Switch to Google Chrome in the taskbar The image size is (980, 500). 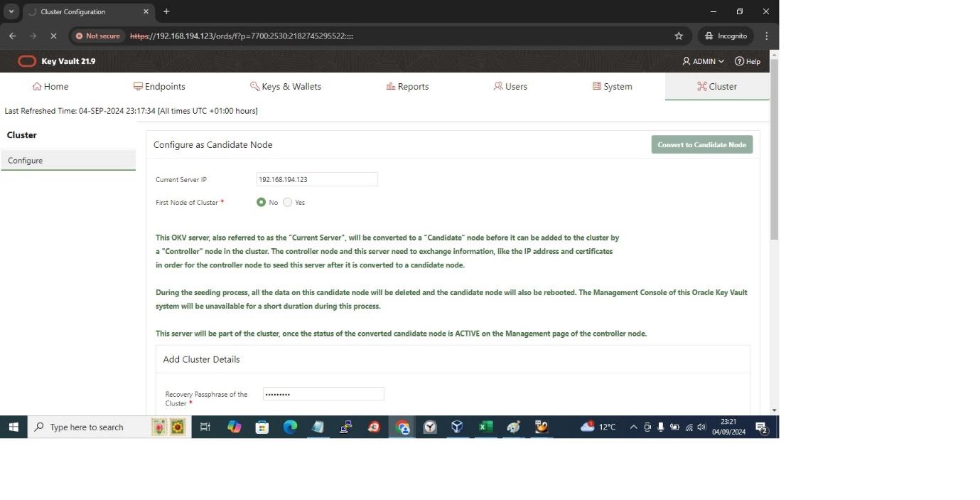click(403, 427)
